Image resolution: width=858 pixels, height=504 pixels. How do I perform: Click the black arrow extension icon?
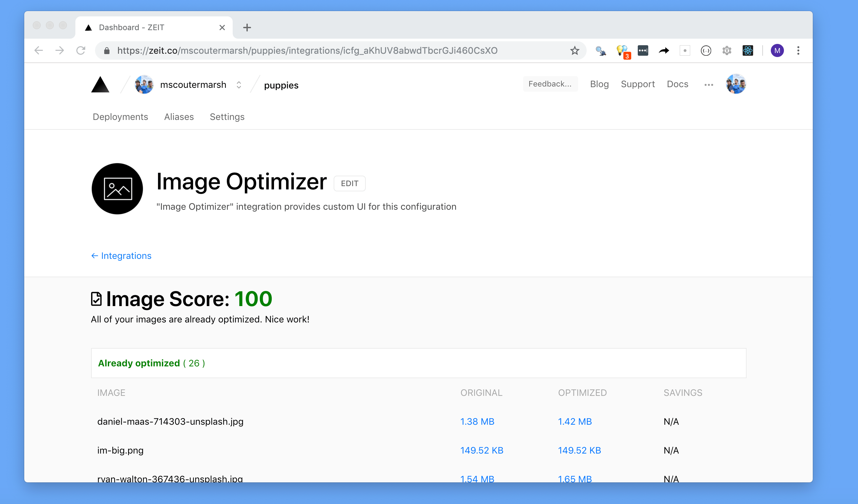[x=664, y=51]
